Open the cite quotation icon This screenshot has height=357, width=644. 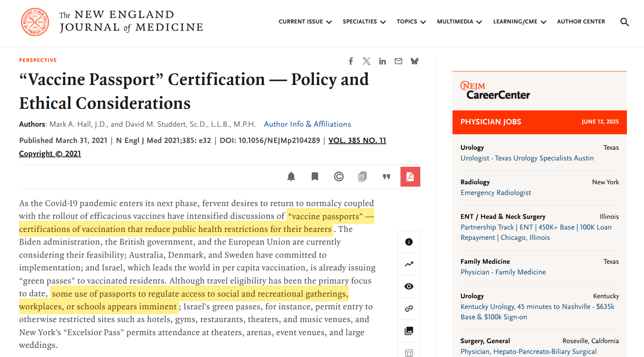[386, 177]
